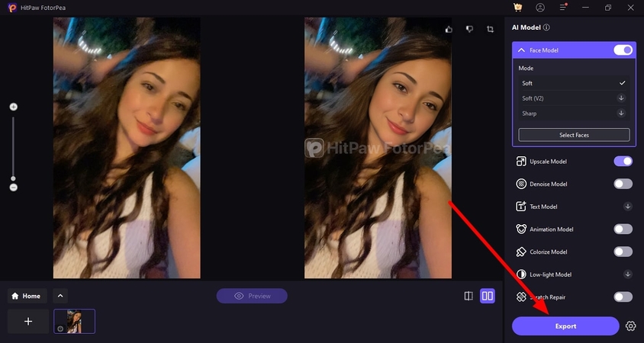Click the zoom slider handle
Viewport: 644px width, 343px height.
tap(13, 178)
